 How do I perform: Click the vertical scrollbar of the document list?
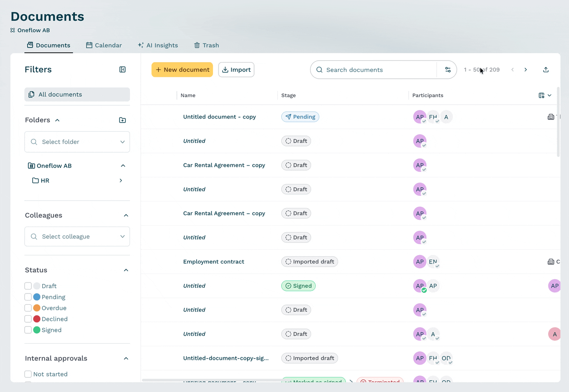pos(558,122)
